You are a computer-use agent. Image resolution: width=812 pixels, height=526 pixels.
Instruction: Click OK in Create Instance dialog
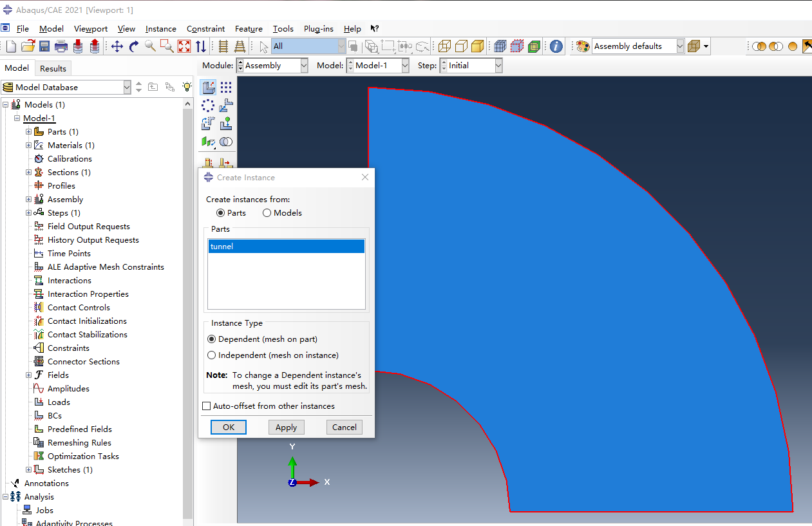point(229,427)
